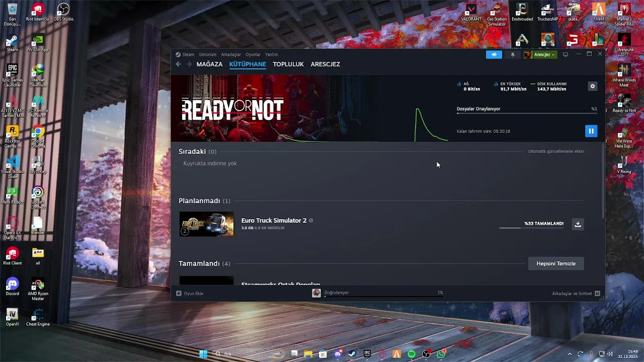Open the Windows Start menu
This screenshot has width=644, height=362.
pos(203,354)
